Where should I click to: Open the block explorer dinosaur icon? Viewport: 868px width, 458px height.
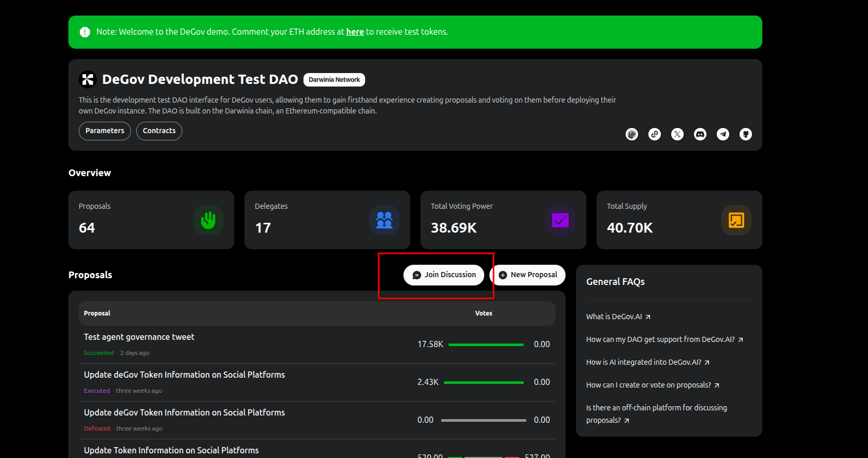[x=632, y=134]
